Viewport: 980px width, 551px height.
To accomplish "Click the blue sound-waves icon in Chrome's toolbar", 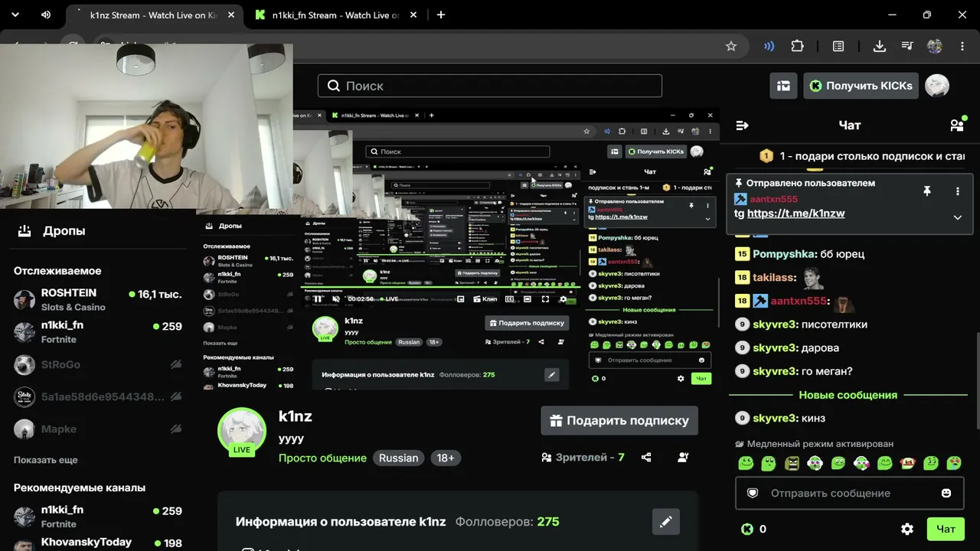I will (x=769, y=46).
